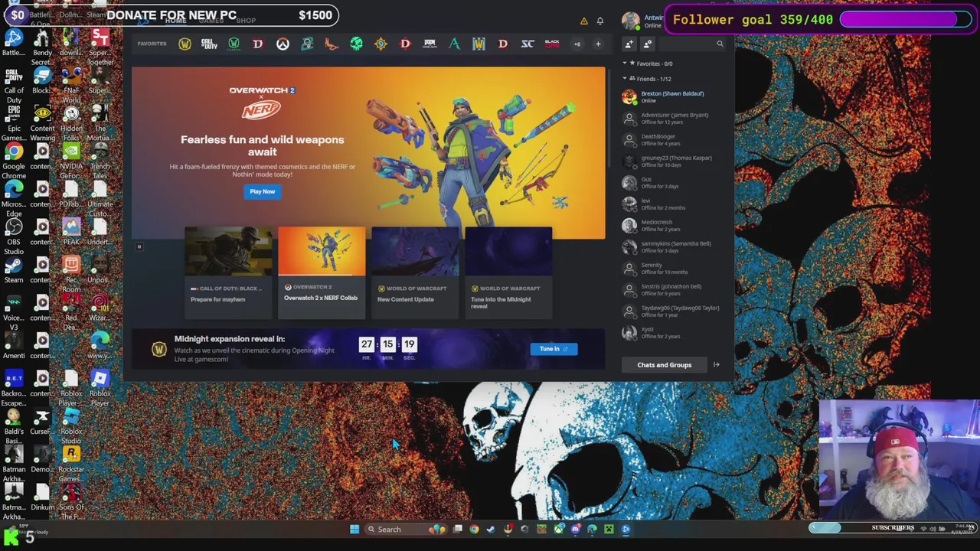Open Chats and Groups panel
The height and width of the screenshot is (551, 980).
(664, 365)
